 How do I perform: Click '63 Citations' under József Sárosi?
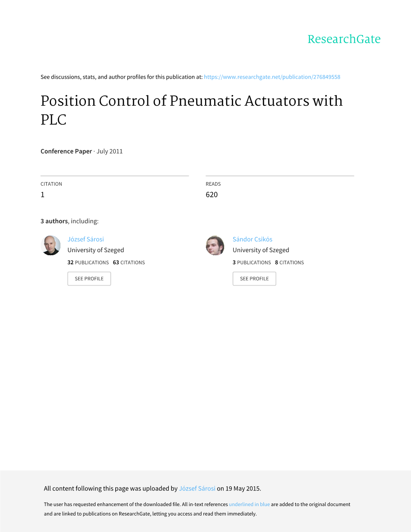pos(129,263)
